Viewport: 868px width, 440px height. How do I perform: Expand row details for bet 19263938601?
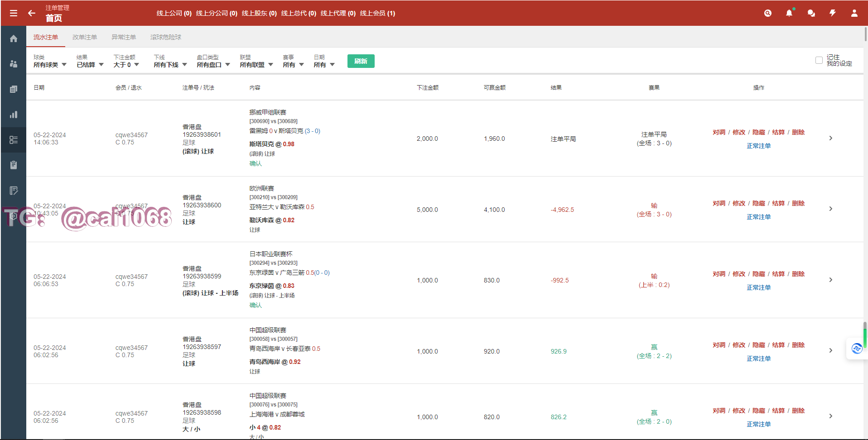click(830, 138)
